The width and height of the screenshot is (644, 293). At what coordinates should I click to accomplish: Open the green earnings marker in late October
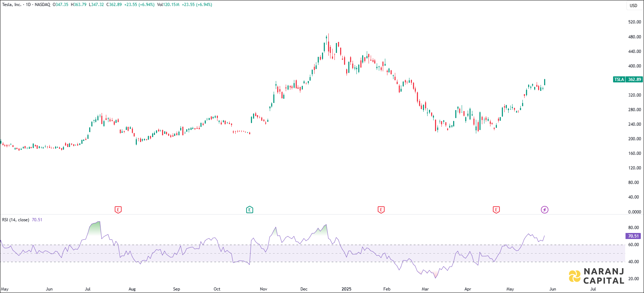pyautogui.click(x=249, y=210)
